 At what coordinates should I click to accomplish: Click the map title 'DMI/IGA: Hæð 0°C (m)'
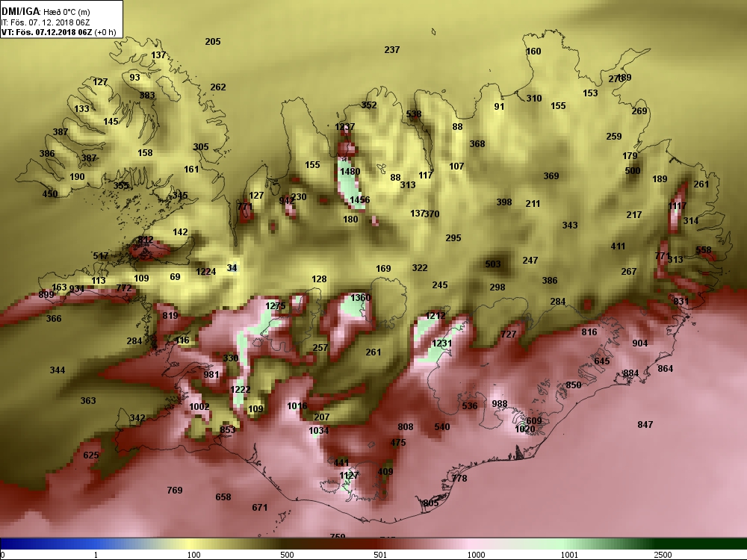pyautogui.click(x=46, y=11)
